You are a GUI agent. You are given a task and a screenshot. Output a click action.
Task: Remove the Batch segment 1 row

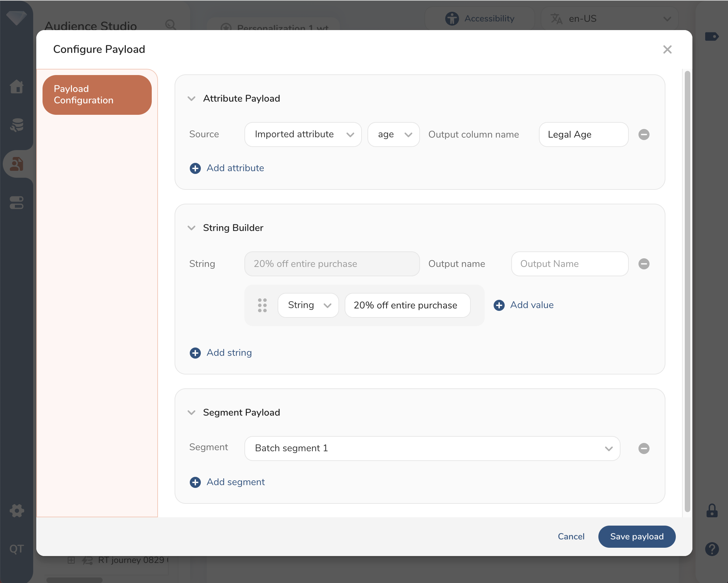[644, 448]
